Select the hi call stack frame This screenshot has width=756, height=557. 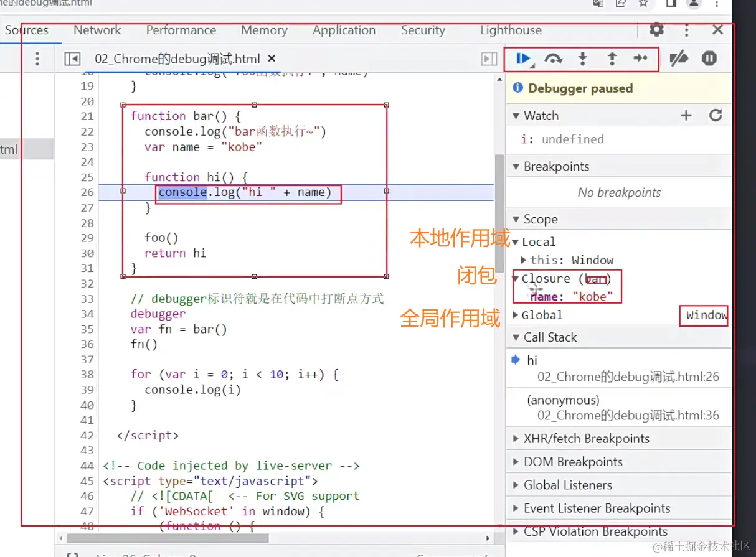coord(619,368)
